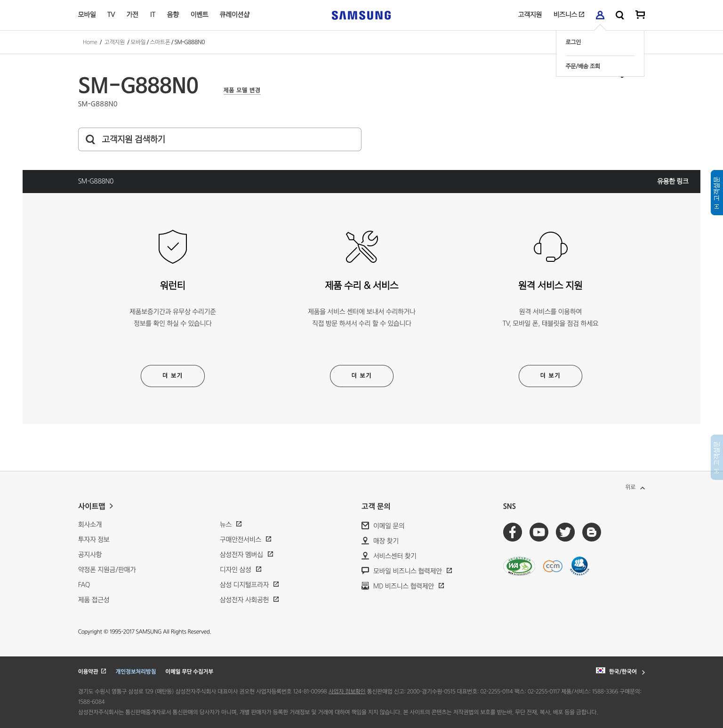Click 더 보기 under 워런티
The width and height of the screenshot is (723, 728).
pyautogui.click(x=173, y=376)
